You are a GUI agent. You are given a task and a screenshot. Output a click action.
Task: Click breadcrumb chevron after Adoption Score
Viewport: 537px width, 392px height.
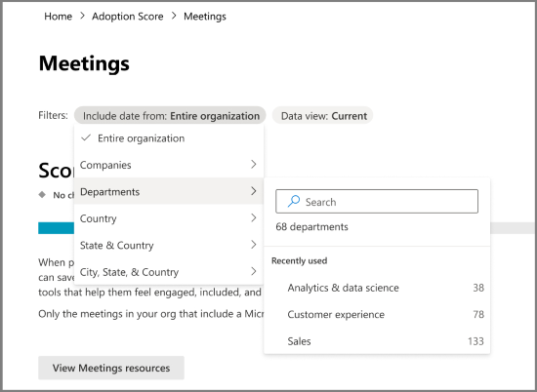[x=174, y=16]
